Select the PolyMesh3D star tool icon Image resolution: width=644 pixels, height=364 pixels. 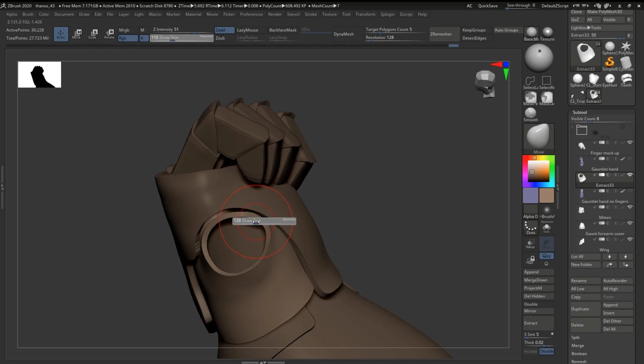pos(626,48)
